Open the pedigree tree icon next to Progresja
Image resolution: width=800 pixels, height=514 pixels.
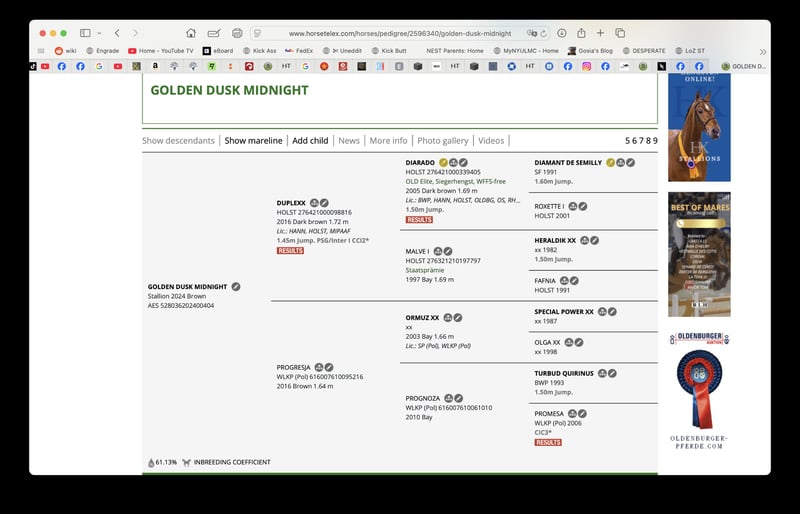coord(316,367)
